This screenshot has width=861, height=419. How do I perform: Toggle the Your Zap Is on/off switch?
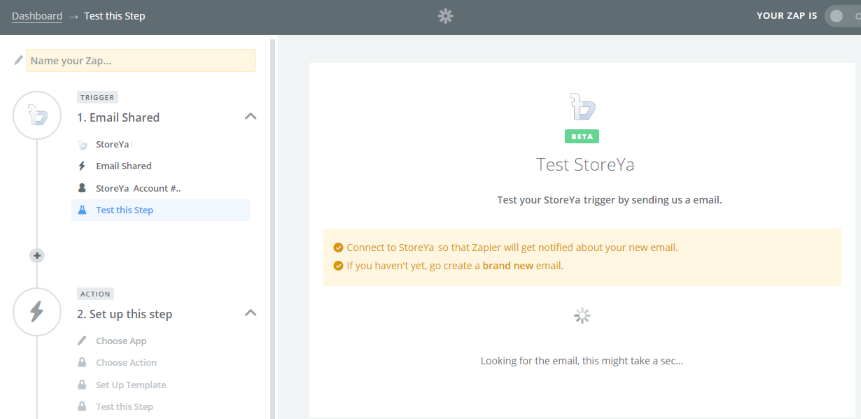pyautogui.click(x=841, y=16)
